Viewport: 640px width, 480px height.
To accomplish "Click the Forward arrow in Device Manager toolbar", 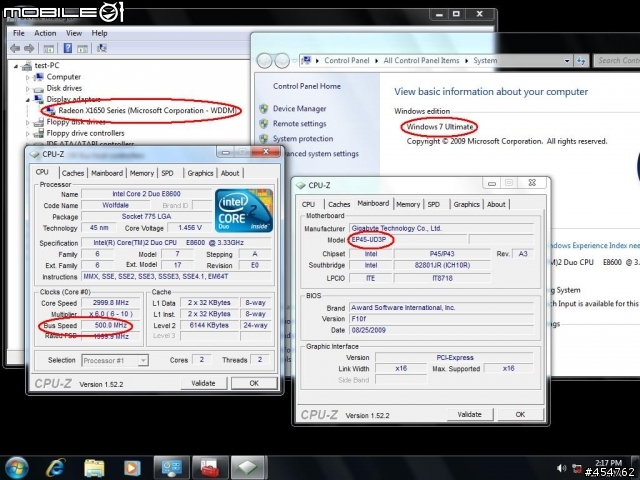I will [29, 49].
